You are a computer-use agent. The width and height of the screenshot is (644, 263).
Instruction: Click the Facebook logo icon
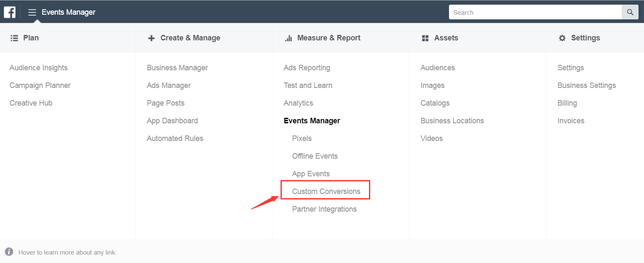10,12
